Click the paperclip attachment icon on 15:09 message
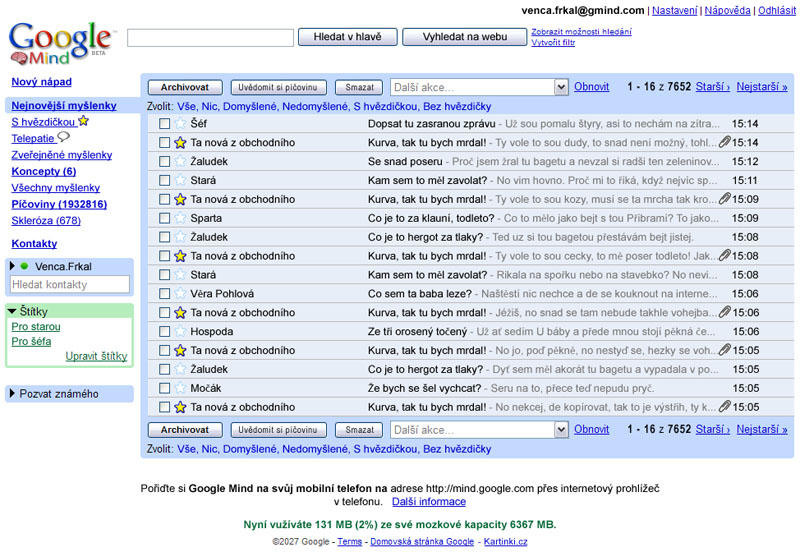This screenshot has height=552, width=800. [724, 199]
